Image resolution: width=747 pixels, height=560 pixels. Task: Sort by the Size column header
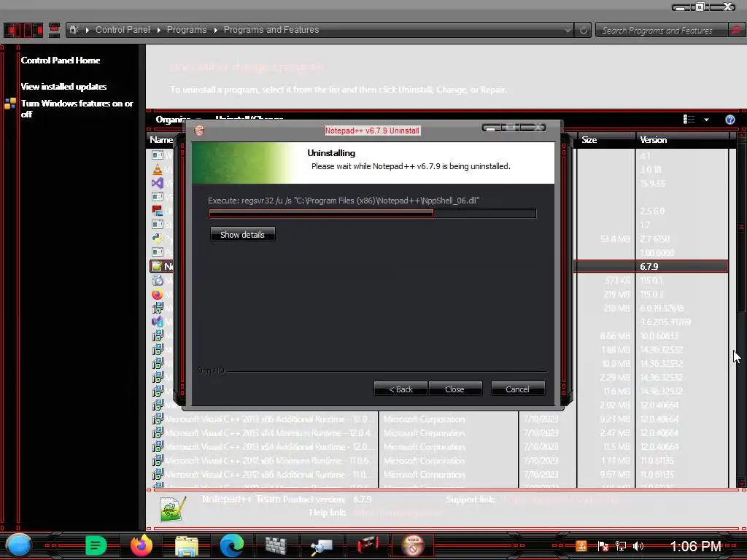(x=605, y=139)
